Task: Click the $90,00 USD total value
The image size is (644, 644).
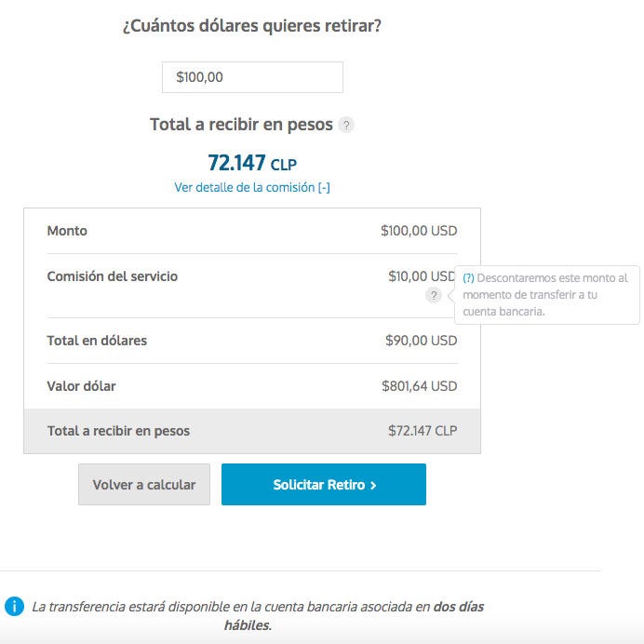Action: [421, 341]
